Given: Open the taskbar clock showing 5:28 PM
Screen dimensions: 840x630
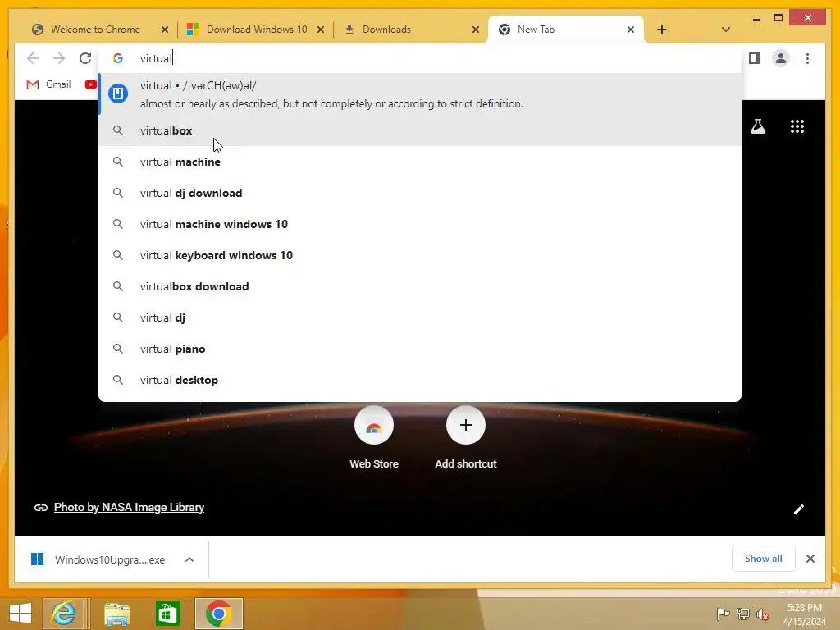Looking at the screenshot, I should pos(805,614).
